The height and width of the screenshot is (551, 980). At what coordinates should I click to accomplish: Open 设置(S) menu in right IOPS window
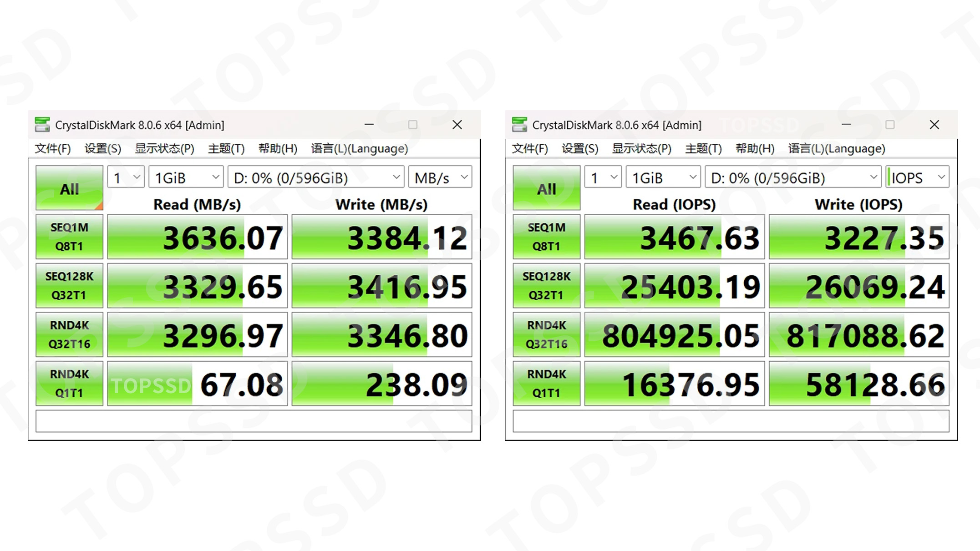tap(580, 149)
